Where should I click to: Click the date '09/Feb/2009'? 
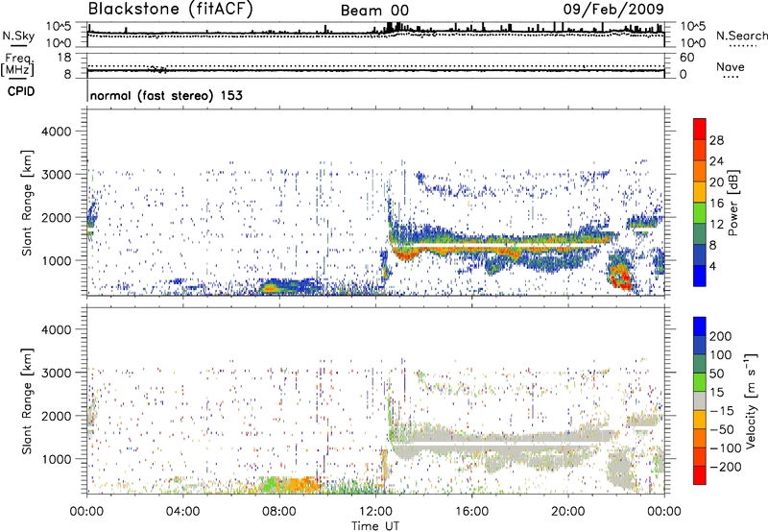click(613, 10)
